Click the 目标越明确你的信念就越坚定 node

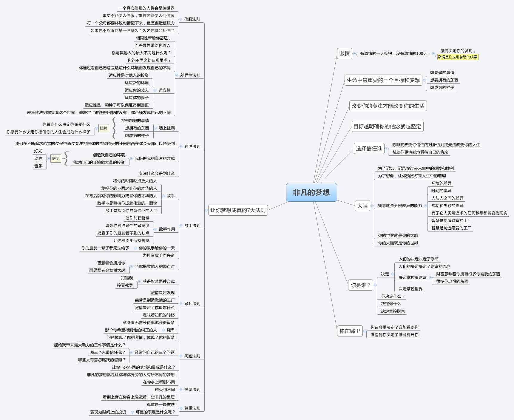pyautogui.click(x=387, y=126)
